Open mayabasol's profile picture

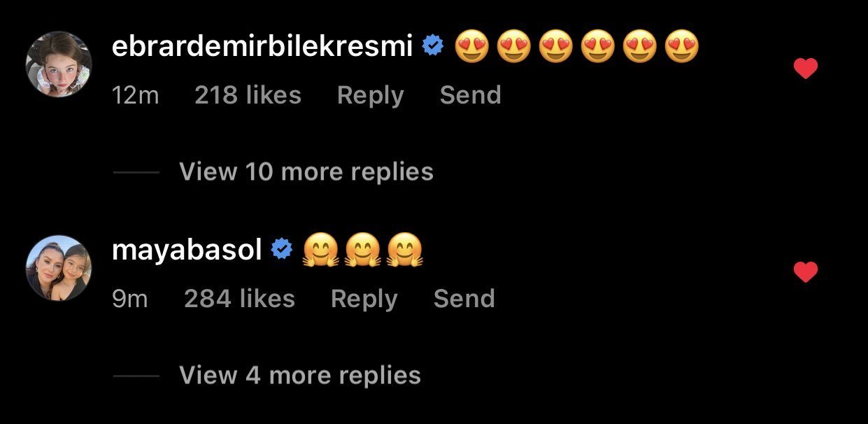(59, 268)
